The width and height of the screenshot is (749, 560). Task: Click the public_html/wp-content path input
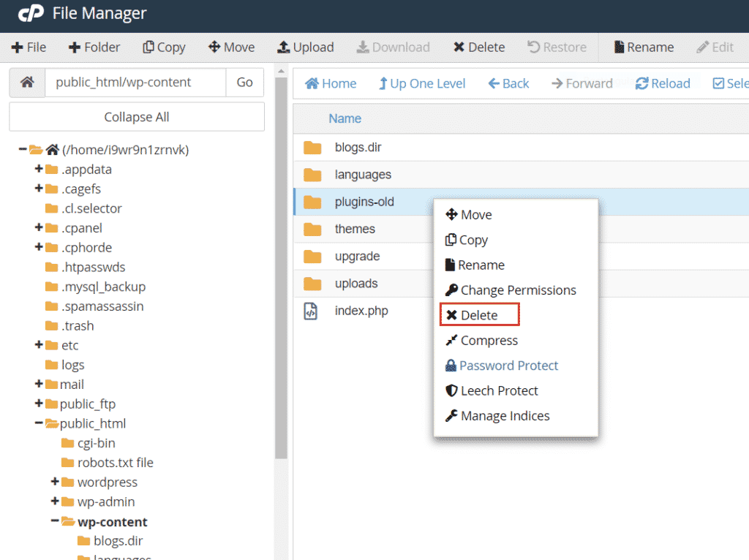[x=135, y=83]
